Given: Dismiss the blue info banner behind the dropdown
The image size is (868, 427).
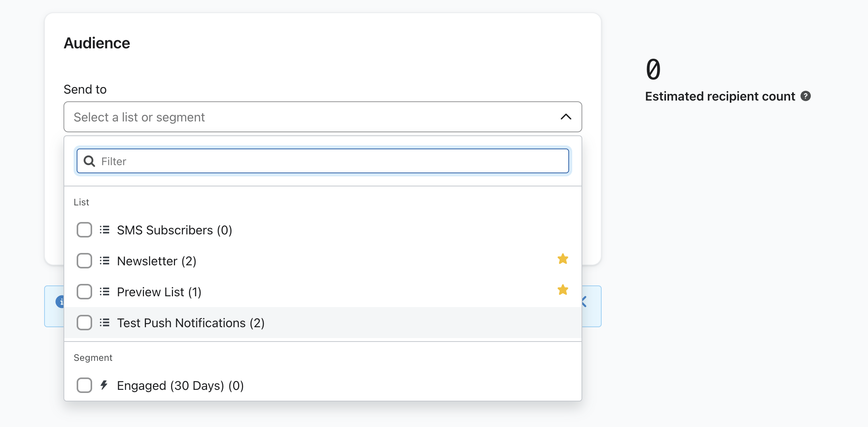Looking at the screenshot, I should (x=585, y=302).
